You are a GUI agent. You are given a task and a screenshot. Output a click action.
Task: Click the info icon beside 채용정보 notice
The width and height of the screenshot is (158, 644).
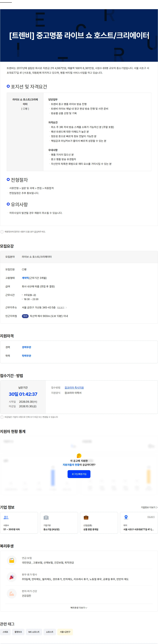[2, 232]
